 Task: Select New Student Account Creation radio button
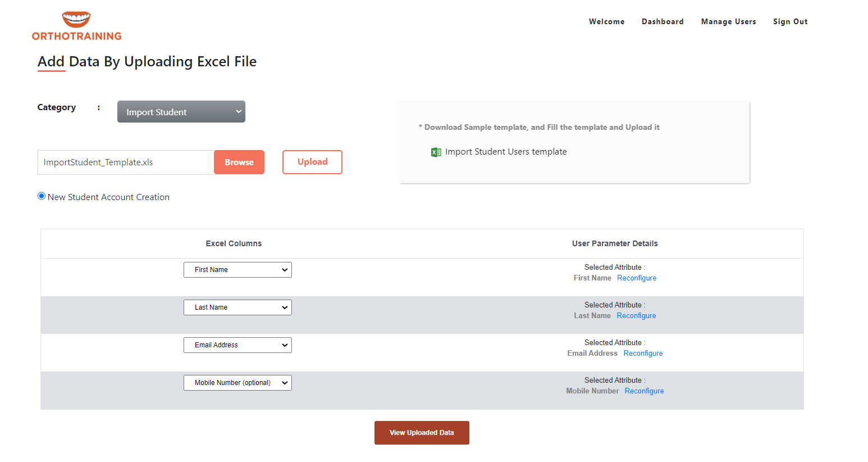(42, 196)
